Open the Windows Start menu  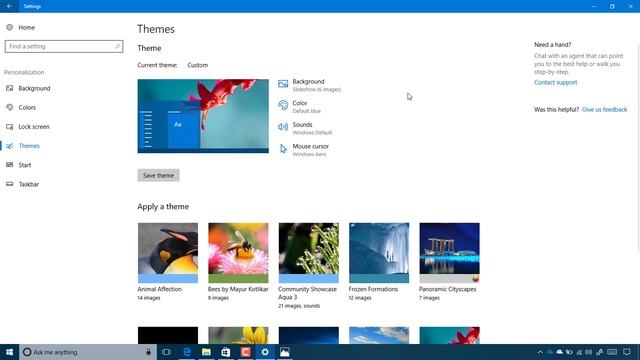(x=9, y=352)
